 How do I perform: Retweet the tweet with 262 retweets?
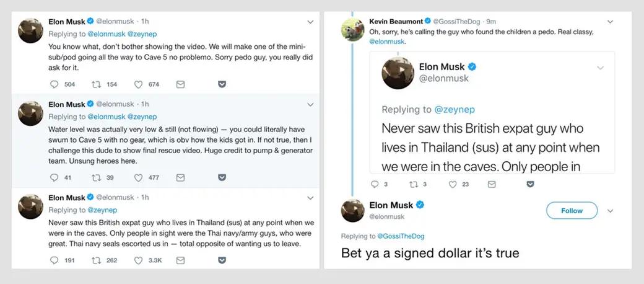click(x=96, y=260)
